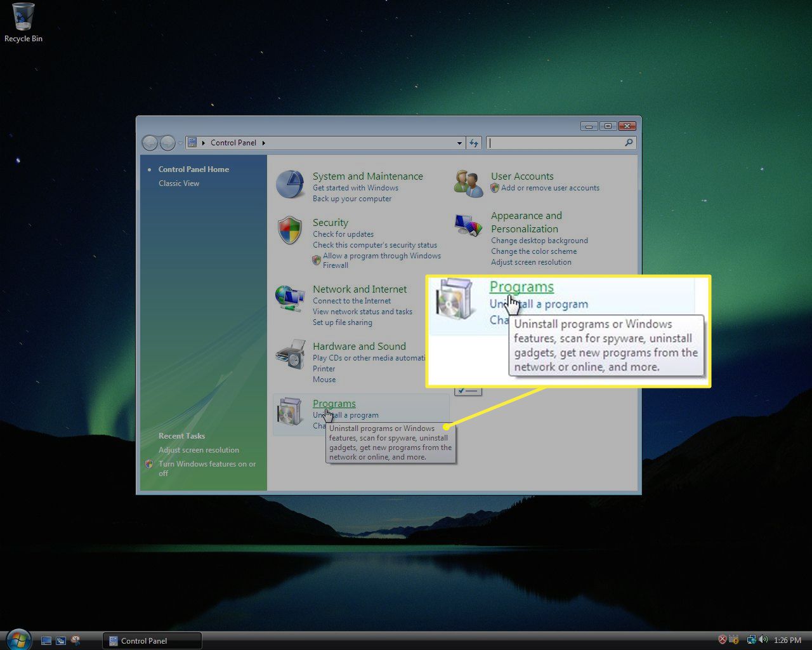This screenshot has width=812, height=650.
Task: Expand the arrow before Control Panel breadcrumb
Action: pos(204,143)
